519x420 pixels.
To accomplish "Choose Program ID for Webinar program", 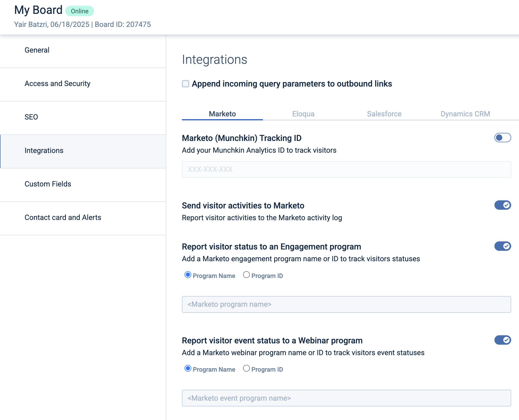I will tap(246, 368).
